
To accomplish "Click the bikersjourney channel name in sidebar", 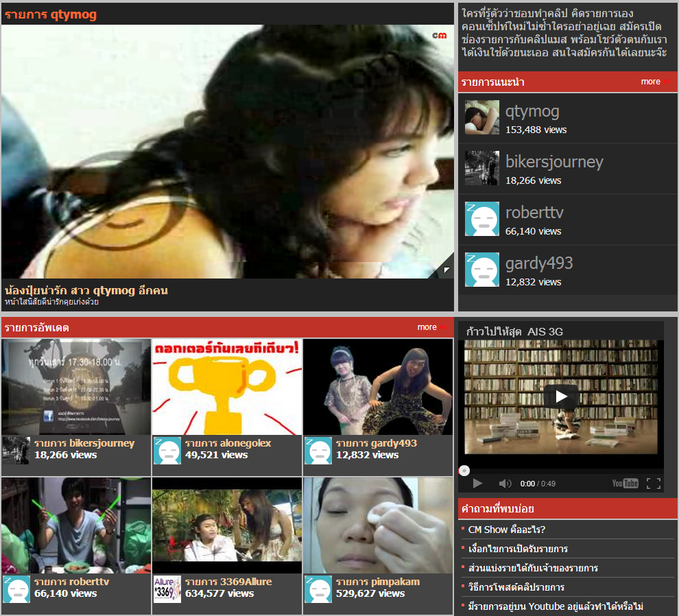I will tap(554, 162).
